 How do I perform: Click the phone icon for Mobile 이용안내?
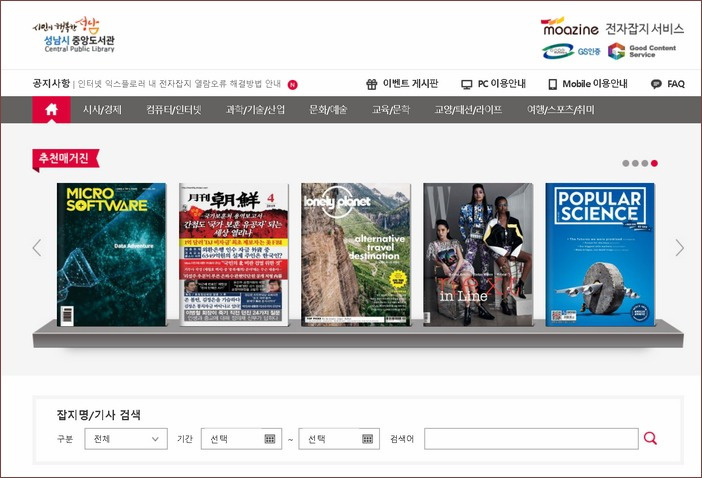(553, 84)
